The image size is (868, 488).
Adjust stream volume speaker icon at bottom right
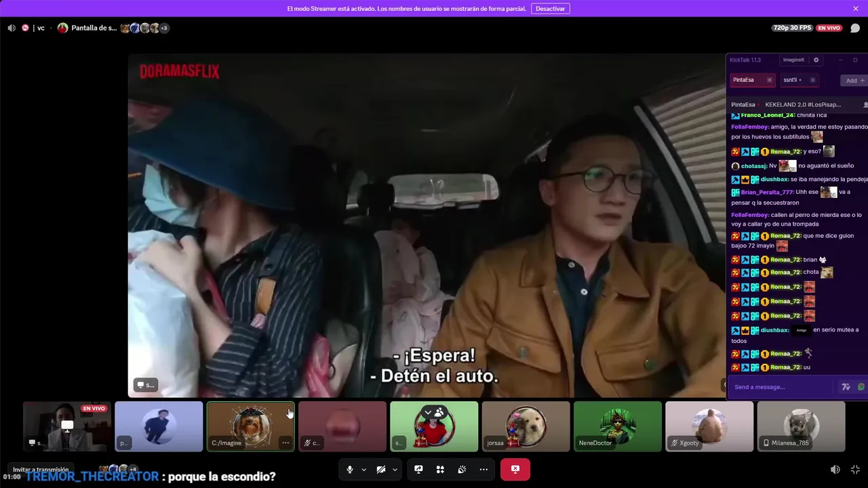(835, 470)
